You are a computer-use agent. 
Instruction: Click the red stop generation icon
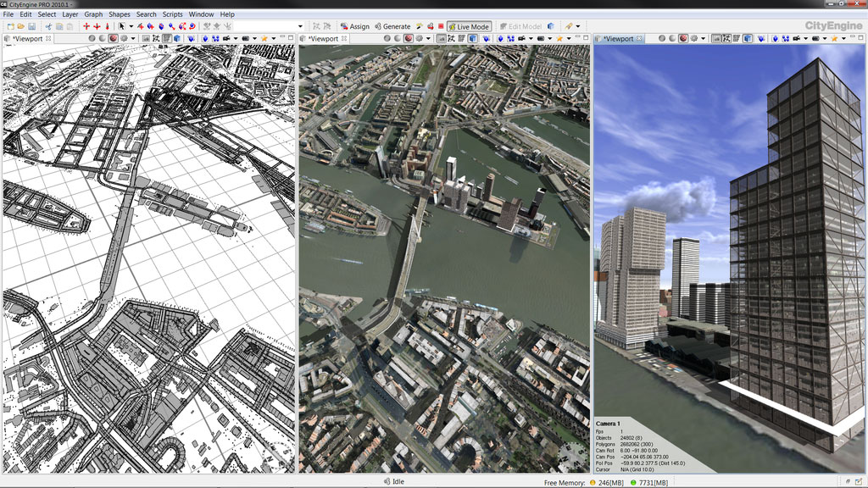coord(441,26)
